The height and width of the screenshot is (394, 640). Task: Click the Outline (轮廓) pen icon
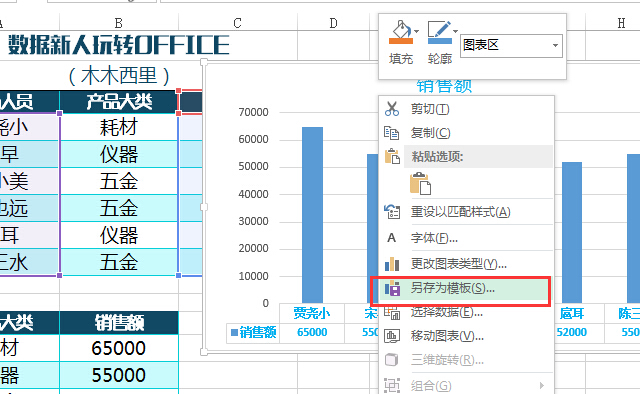click(x=439, y=29)
